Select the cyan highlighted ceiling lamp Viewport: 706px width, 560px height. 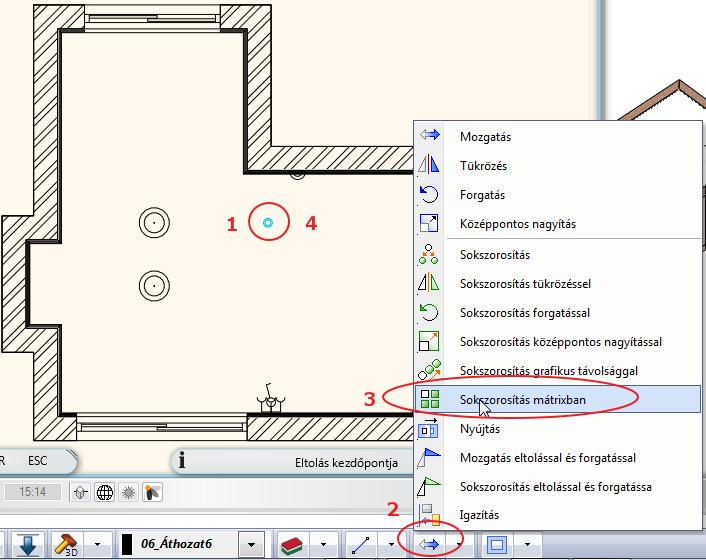(x=268, y=223)
